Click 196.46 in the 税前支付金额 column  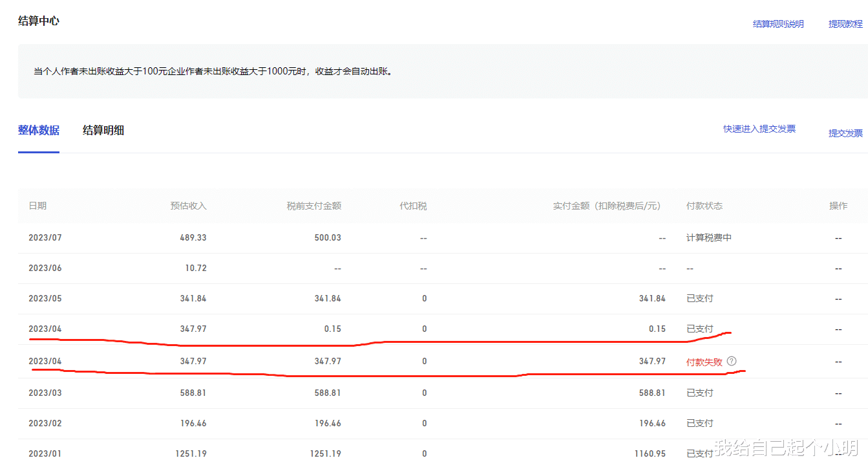[328, 423]
